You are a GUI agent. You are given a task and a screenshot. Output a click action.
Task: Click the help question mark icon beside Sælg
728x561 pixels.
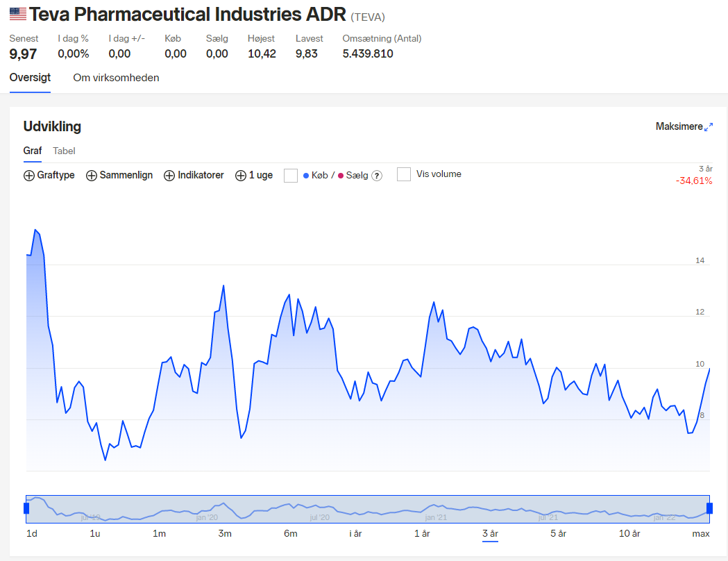click(x=378, y=176)
